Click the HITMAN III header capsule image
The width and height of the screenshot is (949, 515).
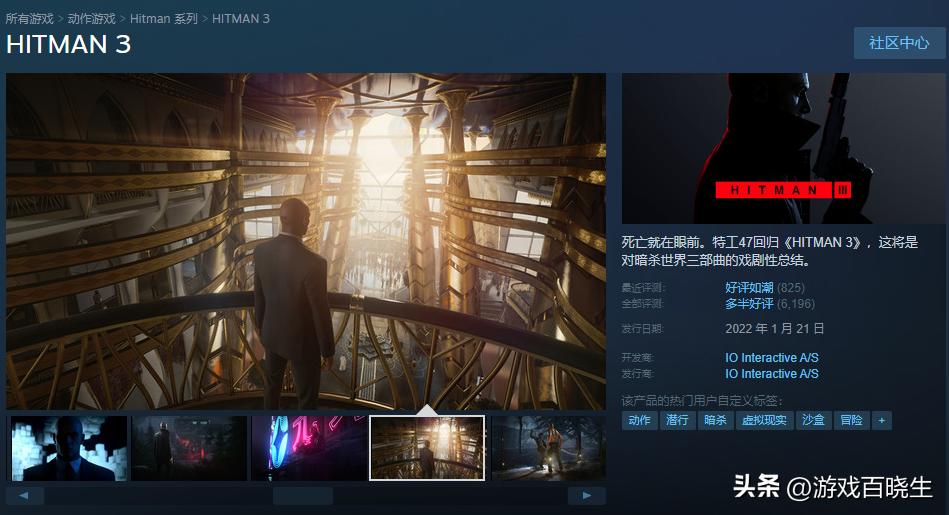click(783, 148)
